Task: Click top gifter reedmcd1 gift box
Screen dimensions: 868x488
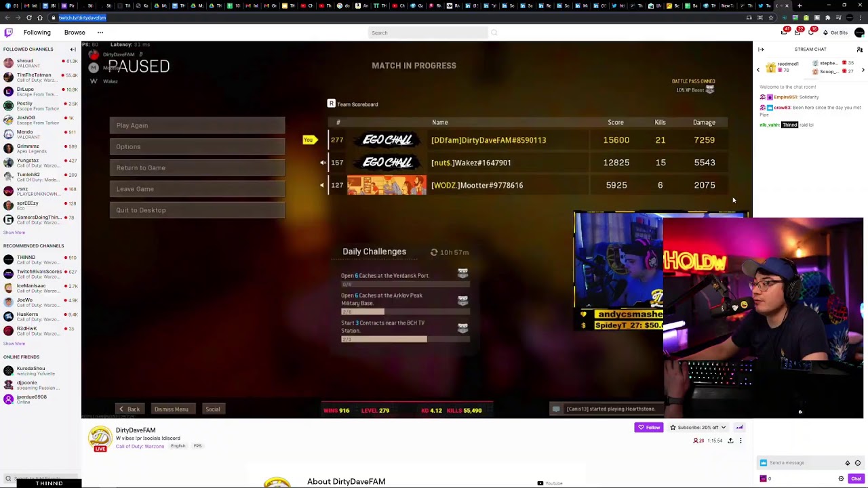Action: [x=771, y=67]
